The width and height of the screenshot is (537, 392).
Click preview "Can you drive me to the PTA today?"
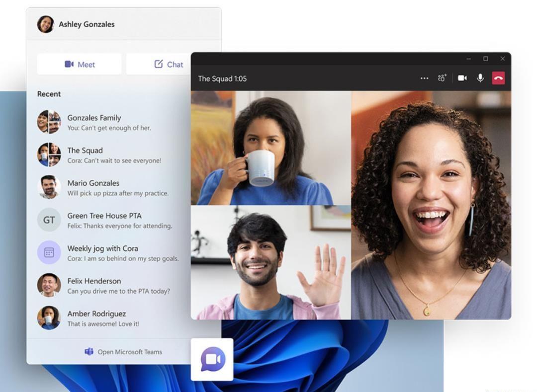(118, 291)
